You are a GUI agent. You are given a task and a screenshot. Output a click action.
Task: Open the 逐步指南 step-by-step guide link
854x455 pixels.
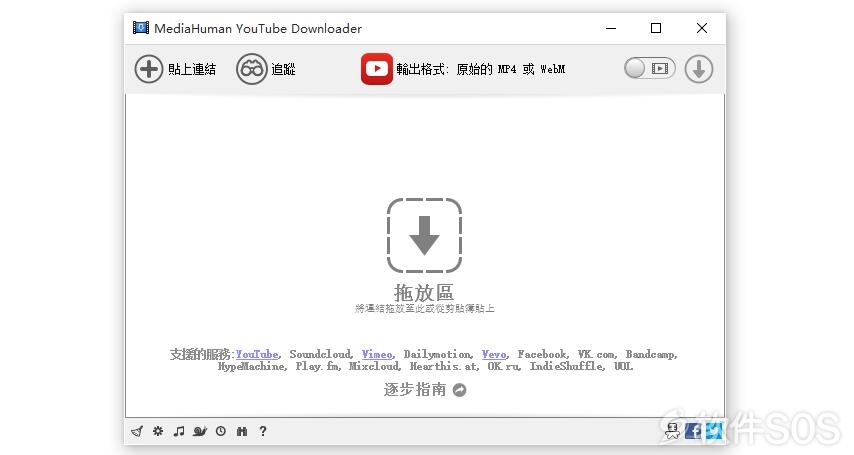coord(415,390)
